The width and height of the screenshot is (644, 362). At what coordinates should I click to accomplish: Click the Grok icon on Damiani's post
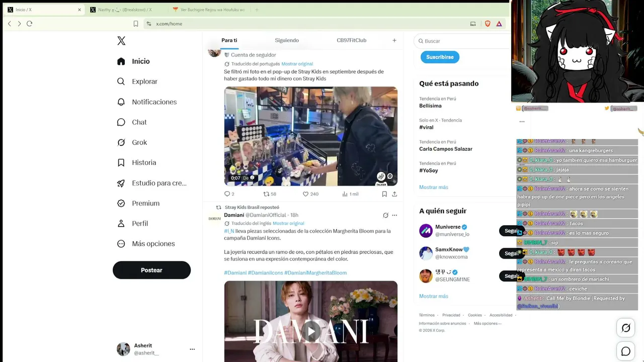[x=385, y=215]
